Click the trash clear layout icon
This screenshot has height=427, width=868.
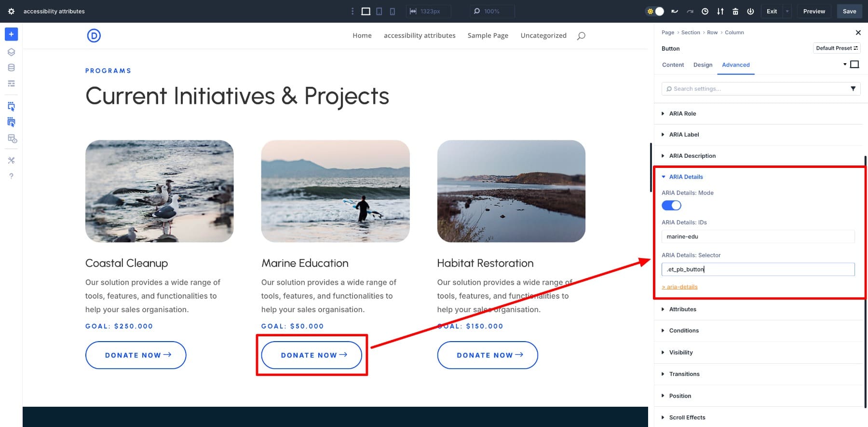(735, 11)
